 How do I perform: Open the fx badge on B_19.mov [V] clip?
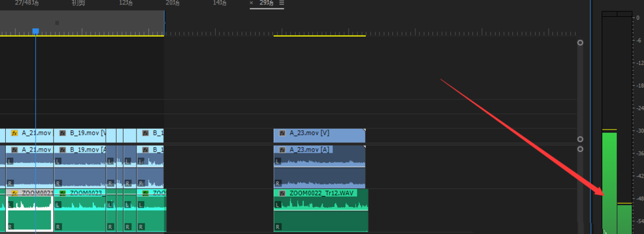pos(63,133)
